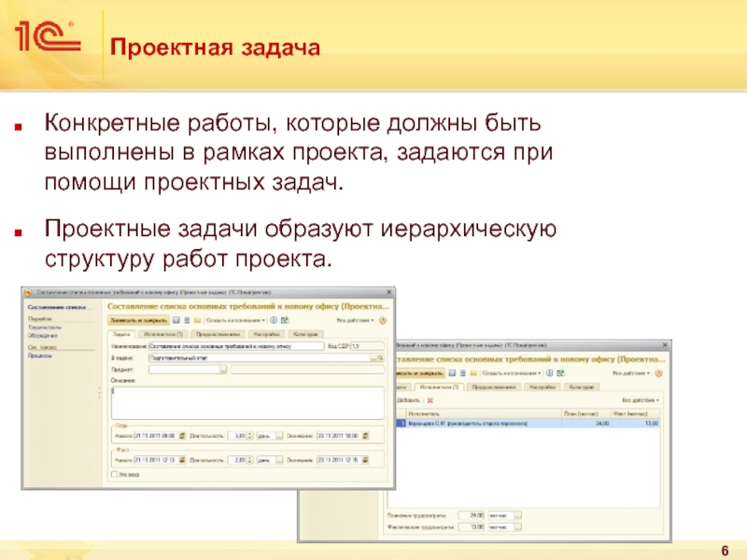Click the envelope icon in front window toolbar
The image size is (747, 560).
[197, 320]
